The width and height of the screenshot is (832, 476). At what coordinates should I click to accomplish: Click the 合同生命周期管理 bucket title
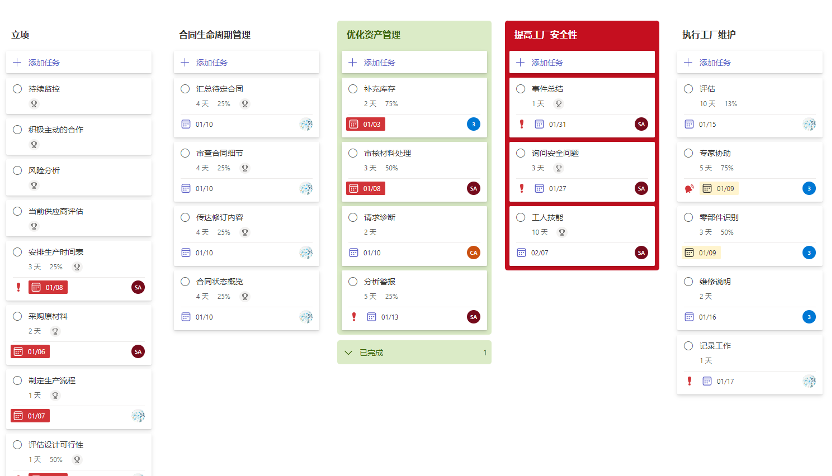tap(215, 35)
